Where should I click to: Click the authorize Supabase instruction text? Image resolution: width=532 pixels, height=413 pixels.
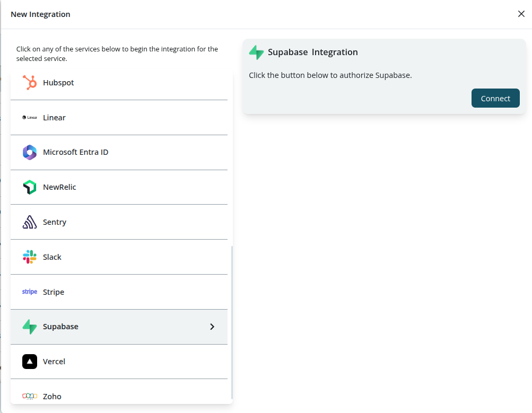[x=330, y=75]
